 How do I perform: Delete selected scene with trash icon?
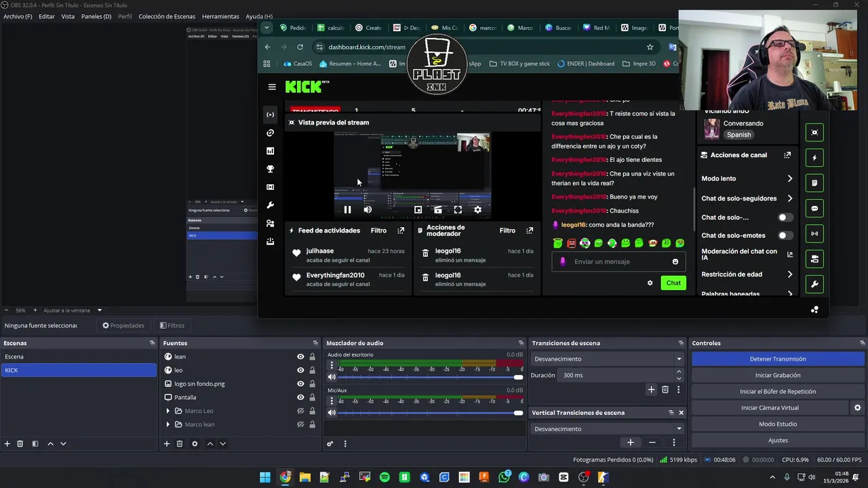tap(20, 443)
